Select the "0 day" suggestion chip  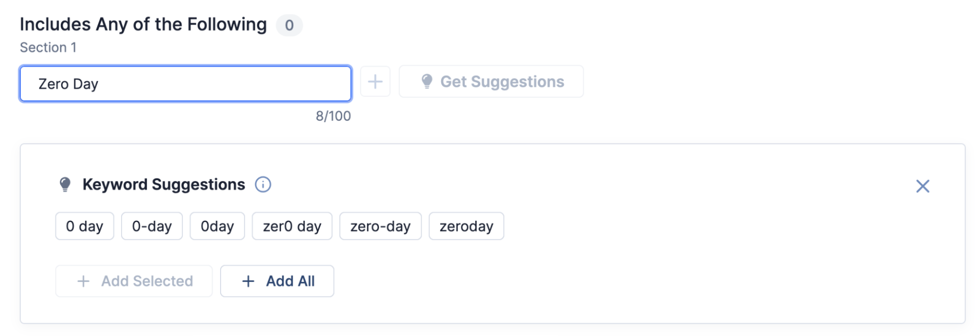pyautogui.click(x=84, y=226)
